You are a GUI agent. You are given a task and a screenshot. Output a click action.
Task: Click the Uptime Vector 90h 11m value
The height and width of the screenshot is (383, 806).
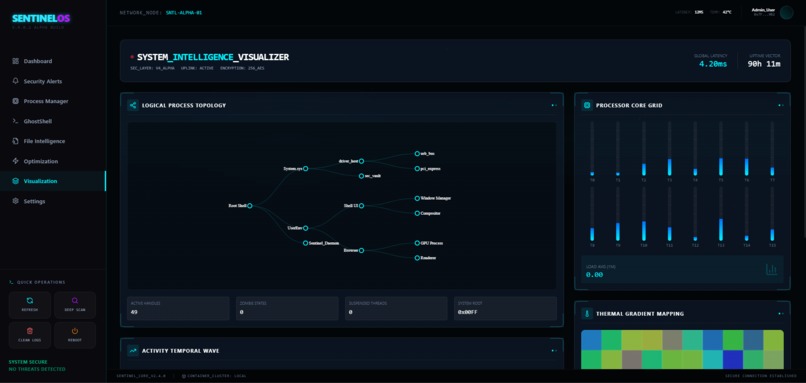pyautogui.click(x=764, y=64)
